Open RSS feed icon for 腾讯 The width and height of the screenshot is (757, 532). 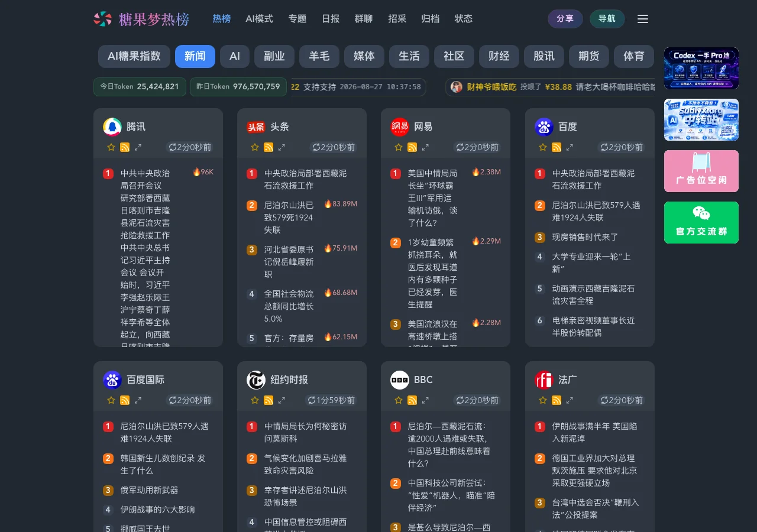point(125,147)
